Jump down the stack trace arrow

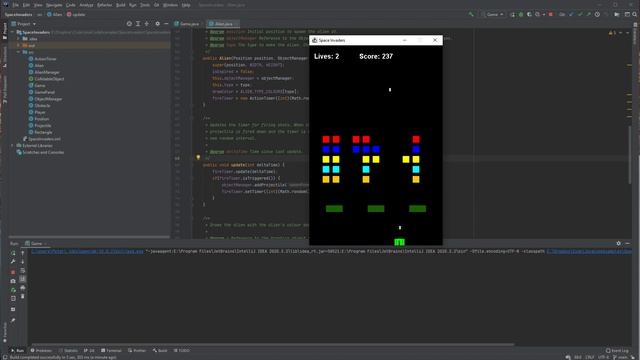pyautogui.click(x=22, y=262)
